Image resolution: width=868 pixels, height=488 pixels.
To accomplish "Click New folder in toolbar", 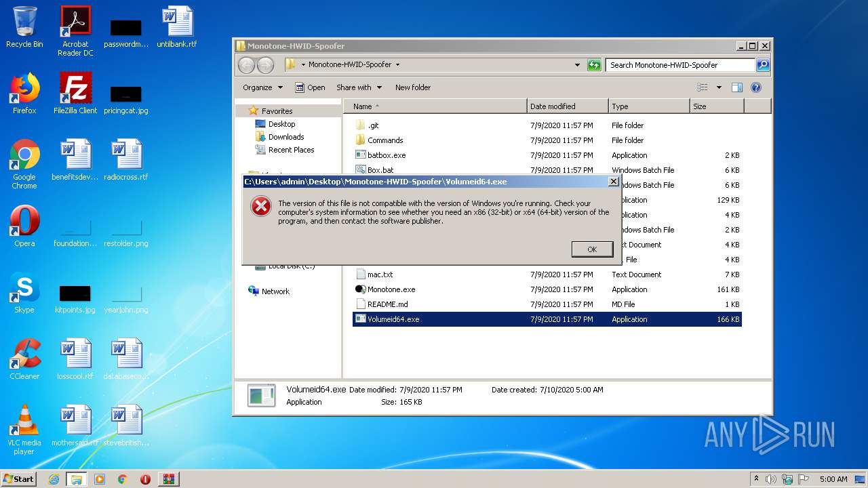I will (x=413, y=87).
